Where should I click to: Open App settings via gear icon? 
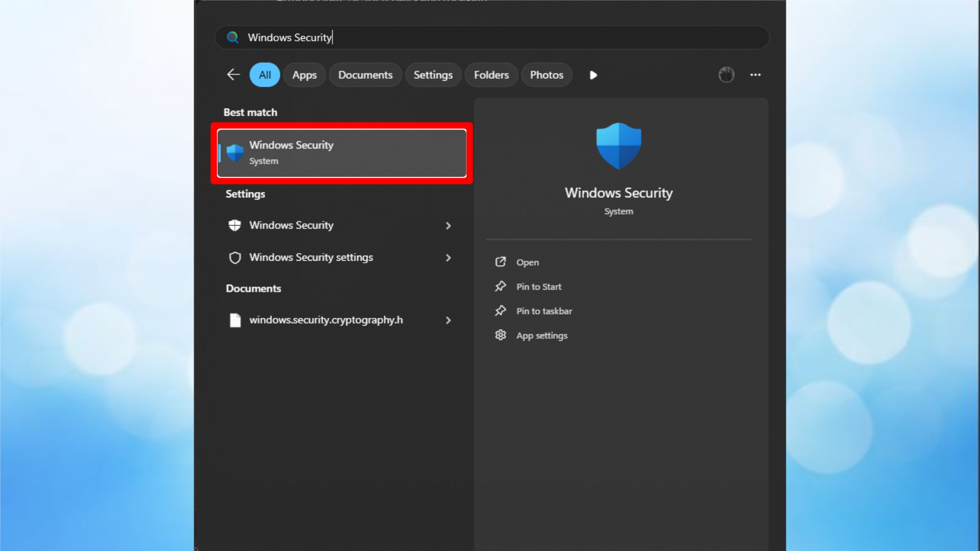click(501, 335)
